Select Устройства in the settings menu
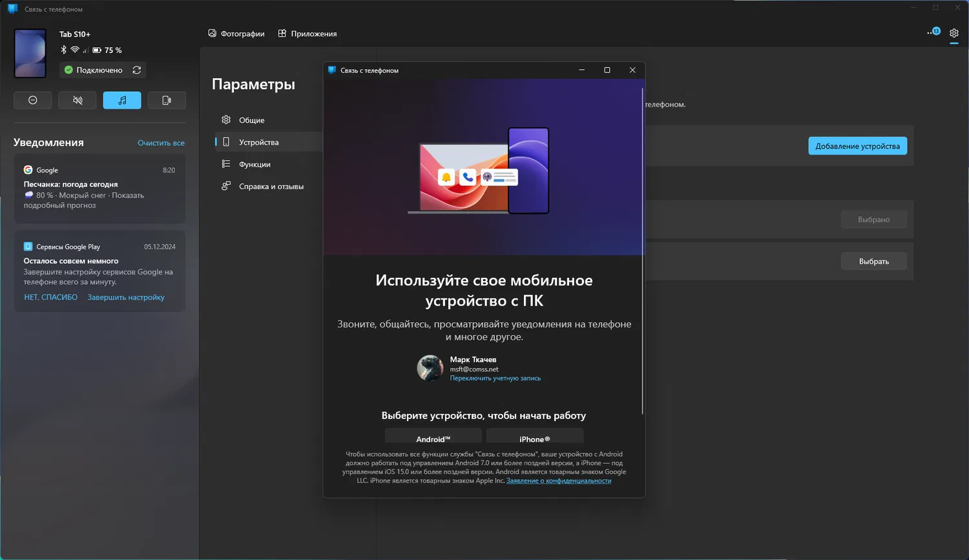The width and height of the screenshot is (969, 560). [269, 142]
